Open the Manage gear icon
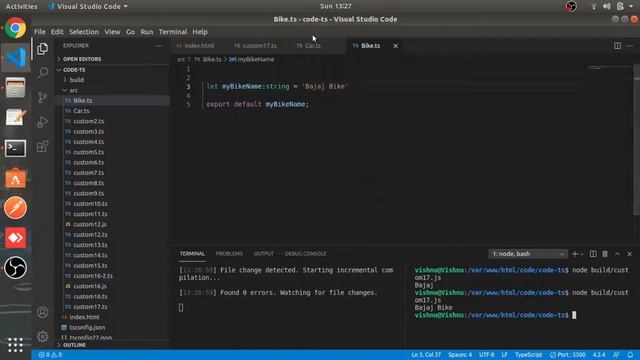The width and height of the screenshot is (640, 360). [x=42, y=336]
